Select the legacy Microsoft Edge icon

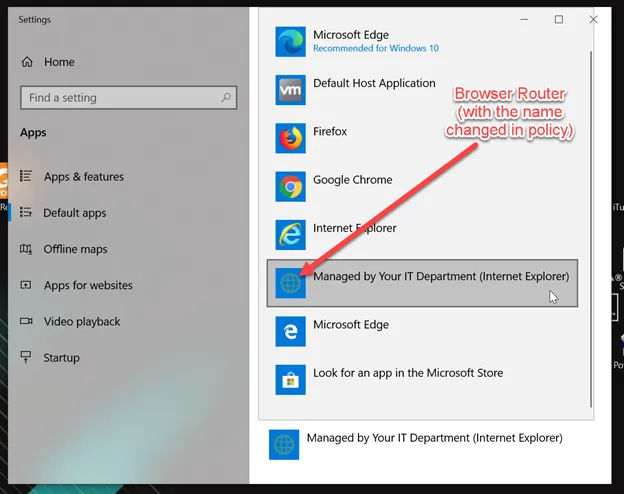(x=291, y=332)
